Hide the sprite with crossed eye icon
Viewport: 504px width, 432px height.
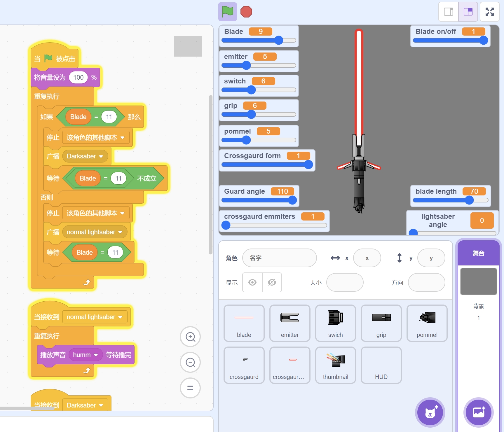(x=272, y=282)
